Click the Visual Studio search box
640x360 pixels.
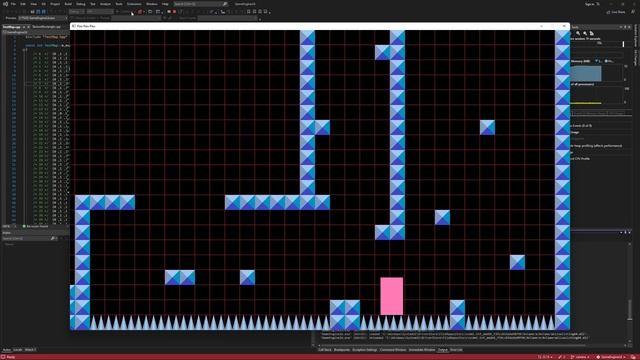(x=200, y=4)
